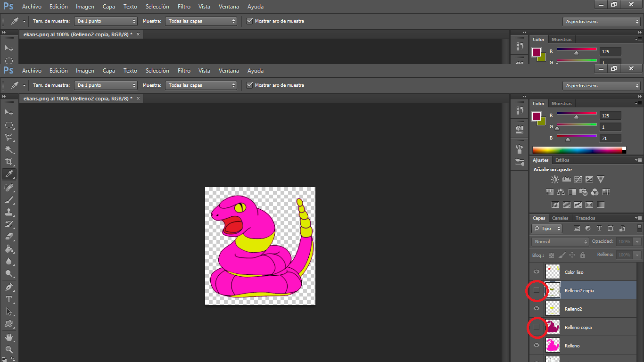Select the Paint Bucket tool
The width and height of the screenshot is (644, 362).
pos(9,249)
